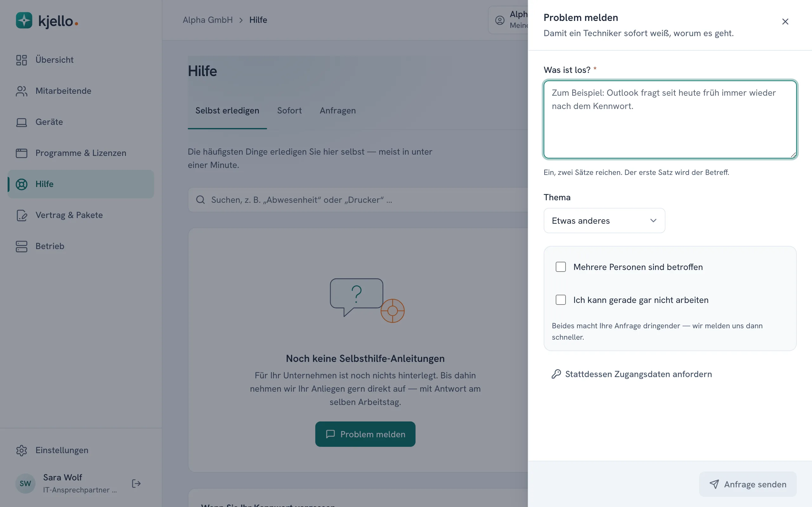Click the Alpha GmbH breadcrumb
The image size is (812, 507).
pyautogui.click(x=208, y=20)
